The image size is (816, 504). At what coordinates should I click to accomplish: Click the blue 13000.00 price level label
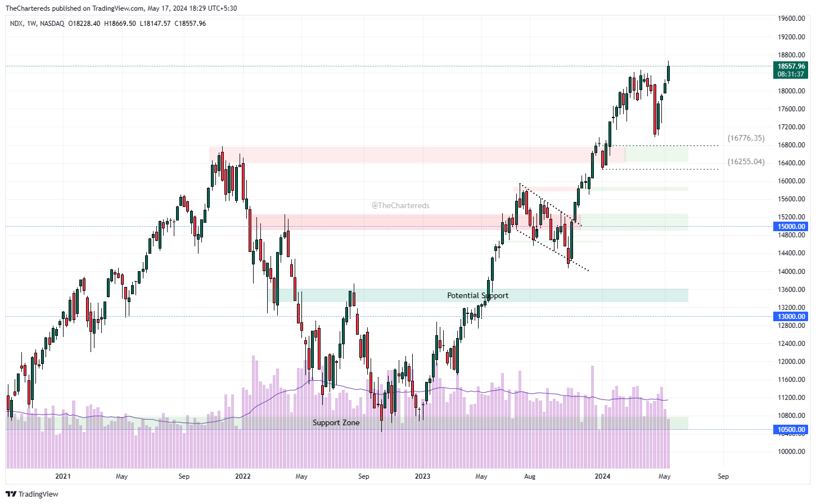[x=791, y=317]
